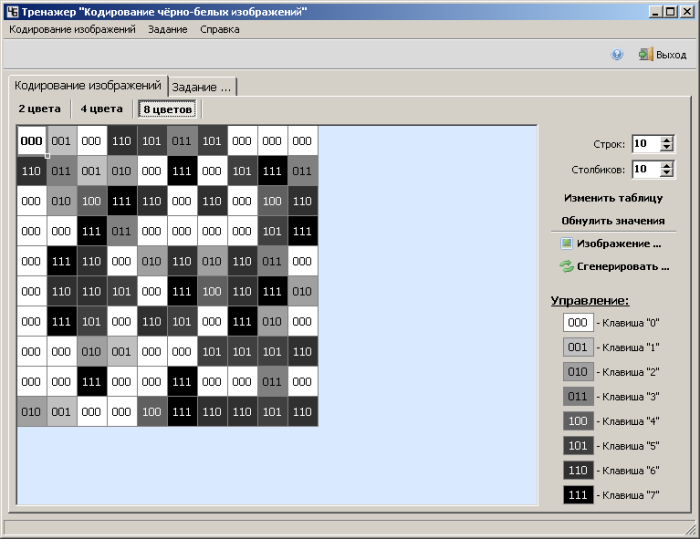Click the green Сгенерировать arrows icon
This screenshot has height=539, width=700.
566,267
